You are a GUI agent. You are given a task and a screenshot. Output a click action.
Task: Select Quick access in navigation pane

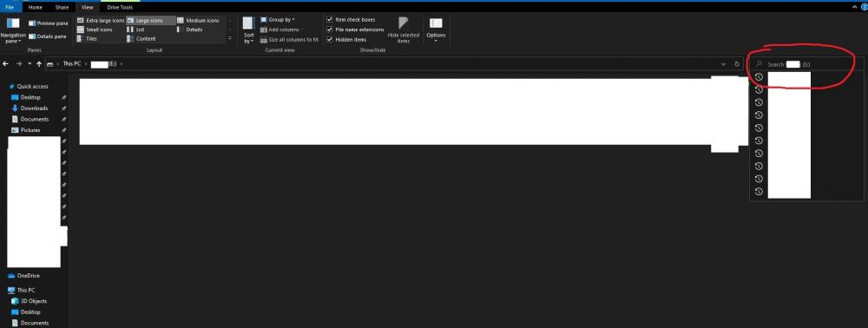(29, 86)
